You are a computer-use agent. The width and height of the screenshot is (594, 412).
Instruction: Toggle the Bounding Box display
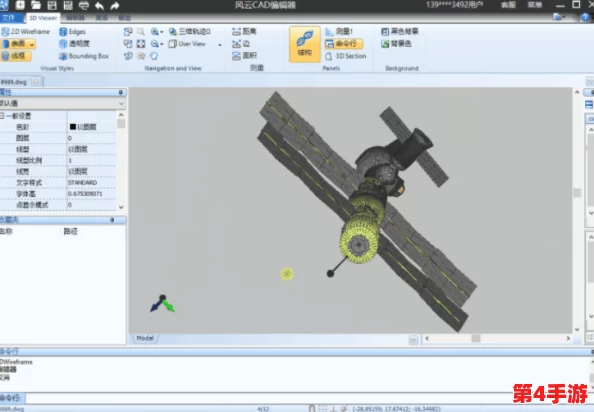(84, 56)
